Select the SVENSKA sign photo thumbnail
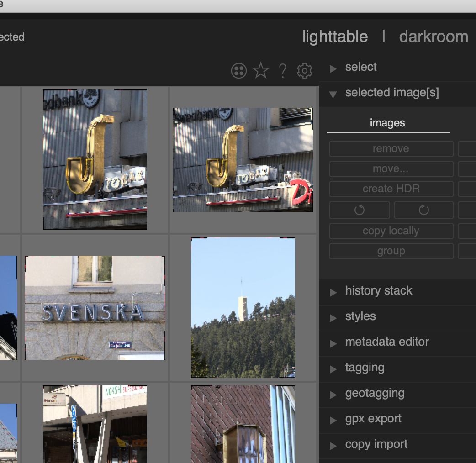Screen dimensions: 476x463 95,308
